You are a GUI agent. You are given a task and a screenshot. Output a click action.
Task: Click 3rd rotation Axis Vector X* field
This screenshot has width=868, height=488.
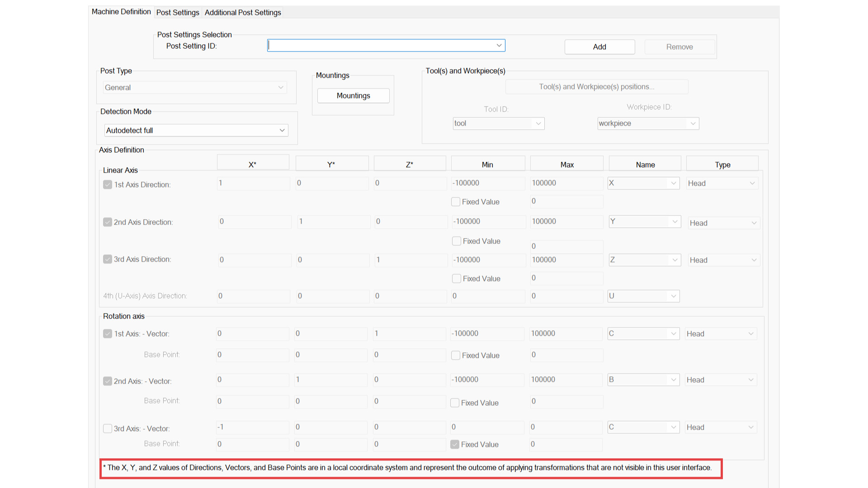tap(253, 427)
